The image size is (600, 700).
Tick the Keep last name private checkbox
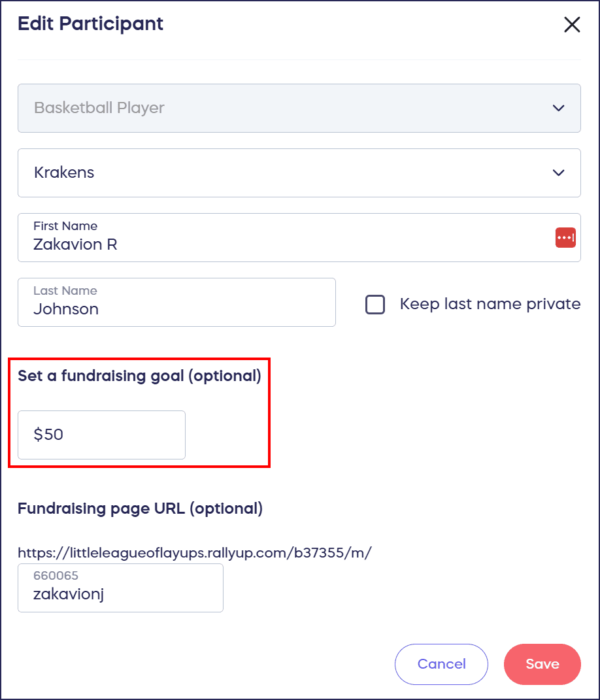[375, 305]
